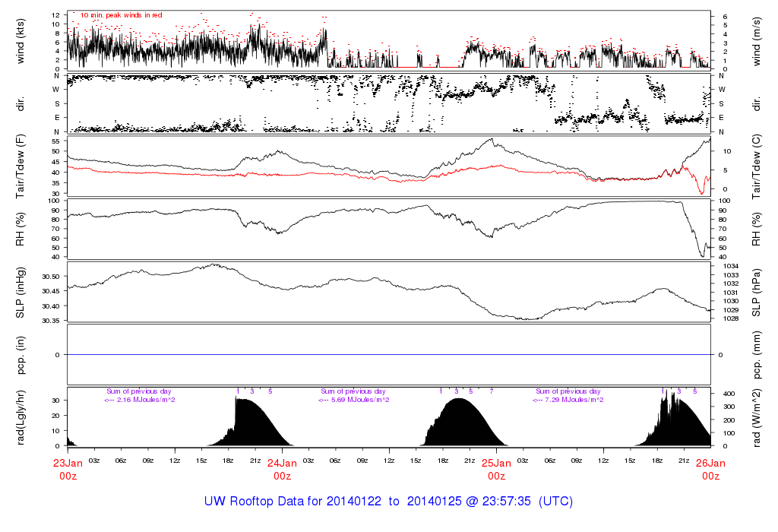Click the 'UW Rooftop Data' chart title
This screenshot has width=778, height=532.
point(388,502)
